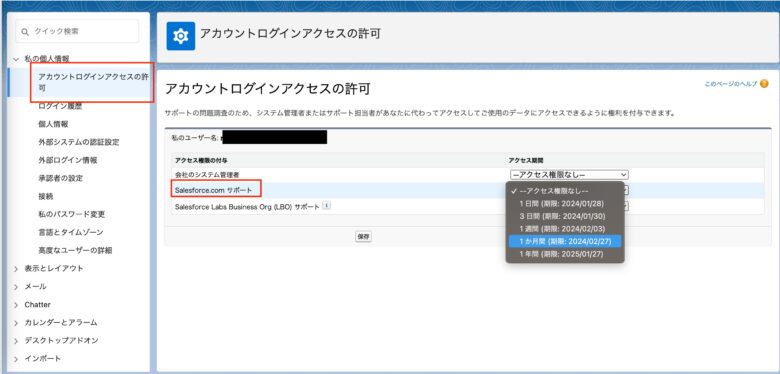Choose --アクセス権限なし-- in the open list

click(565, 191)
